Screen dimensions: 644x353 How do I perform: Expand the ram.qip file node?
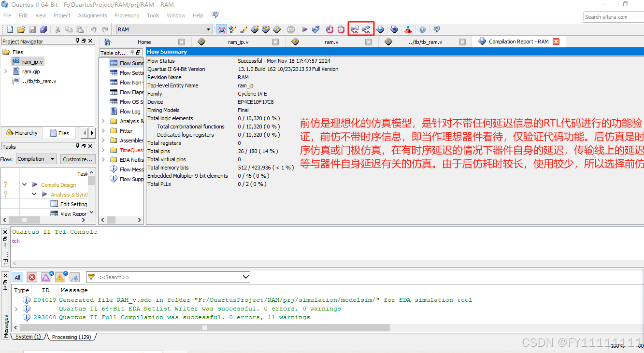coord(5,71)
